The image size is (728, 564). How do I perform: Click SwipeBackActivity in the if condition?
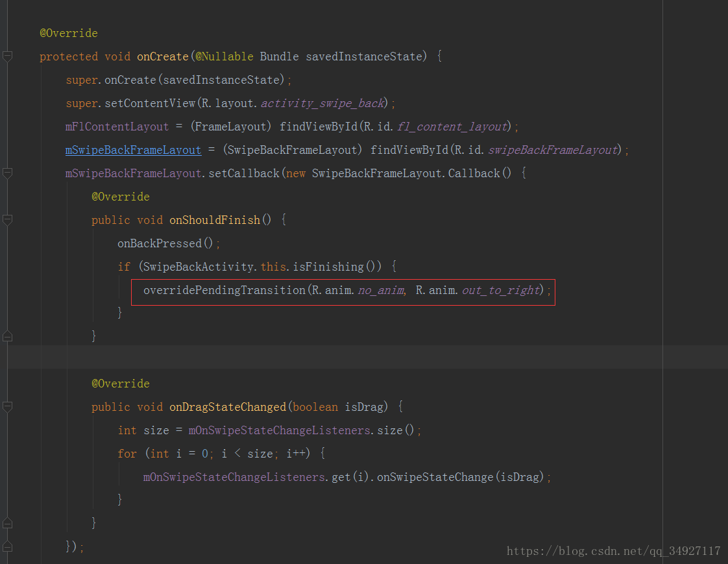tap(199, 267)
